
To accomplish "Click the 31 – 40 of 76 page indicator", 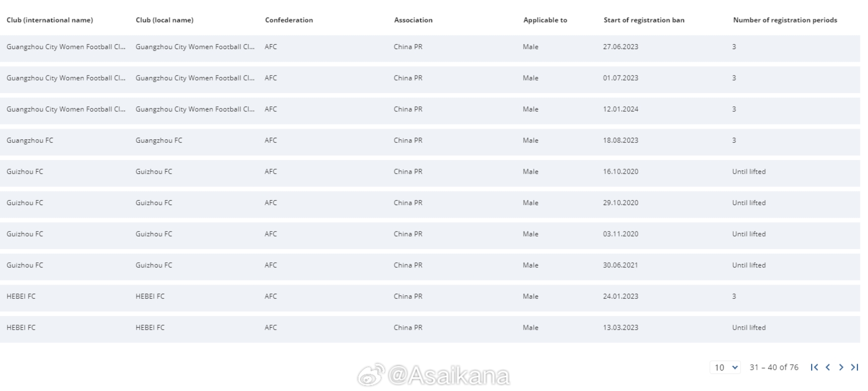I will 774,367.
